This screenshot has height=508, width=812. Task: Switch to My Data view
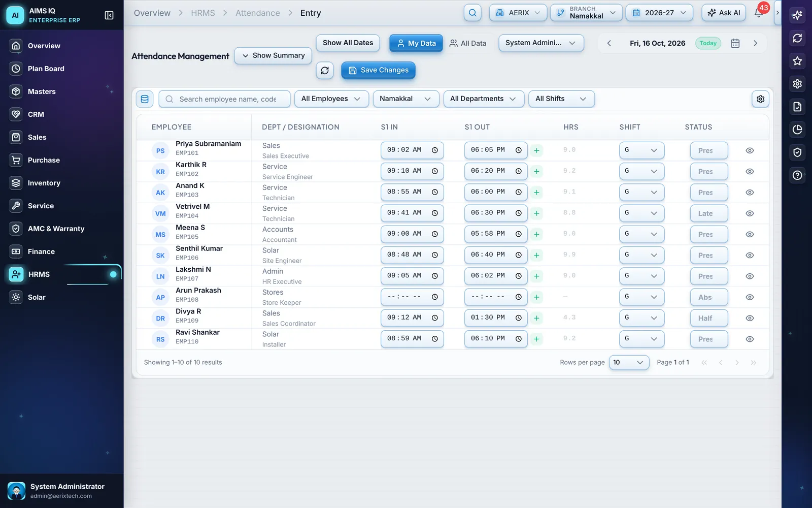coord(416,43)
